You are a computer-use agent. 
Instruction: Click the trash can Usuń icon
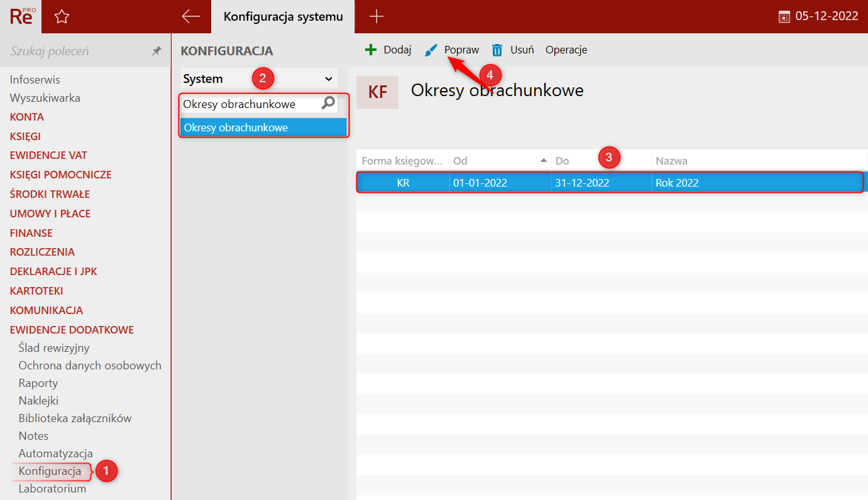tap(497, 50)
